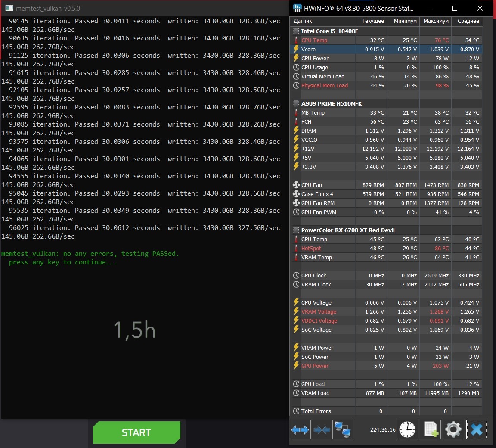This screenshot has height=448, width=496.
Task: Select the +3.3V sensor row
Action: point(386,167)
